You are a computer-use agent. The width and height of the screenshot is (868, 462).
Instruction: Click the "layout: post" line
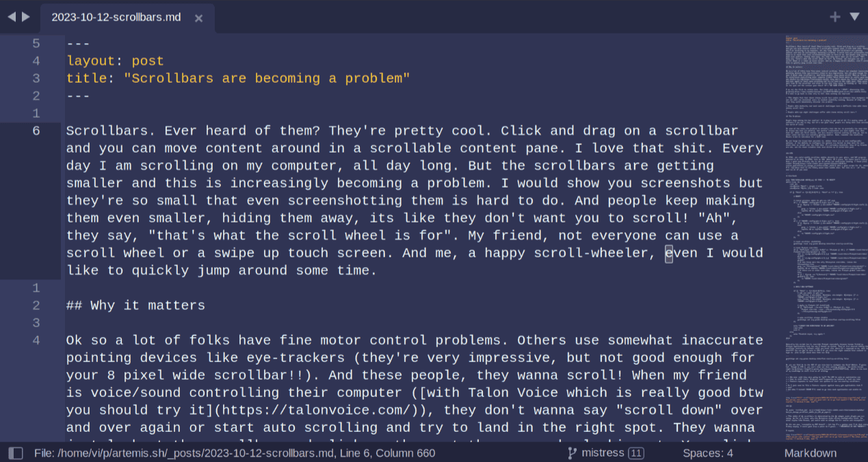point(115,61)
